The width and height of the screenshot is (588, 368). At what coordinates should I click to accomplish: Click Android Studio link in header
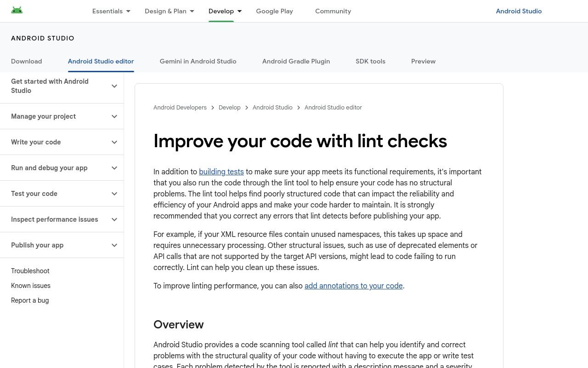pos(519,11)
